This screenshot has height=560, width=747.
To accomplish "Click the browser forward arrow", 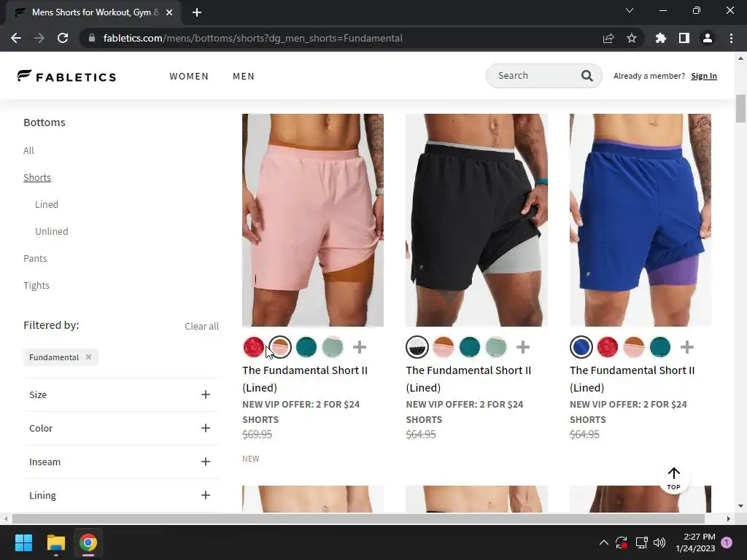I will click(x=39, y=38).
